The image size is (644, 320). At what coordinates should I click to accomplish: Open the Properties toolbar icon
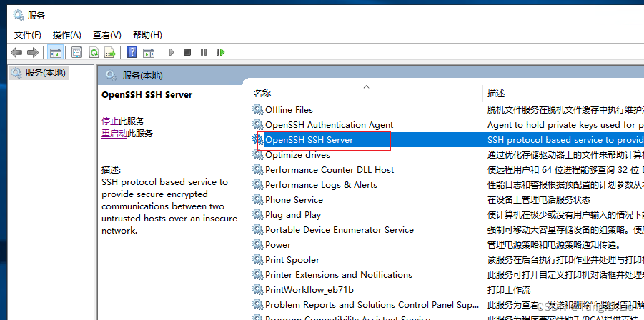click(x=75, y=52)
